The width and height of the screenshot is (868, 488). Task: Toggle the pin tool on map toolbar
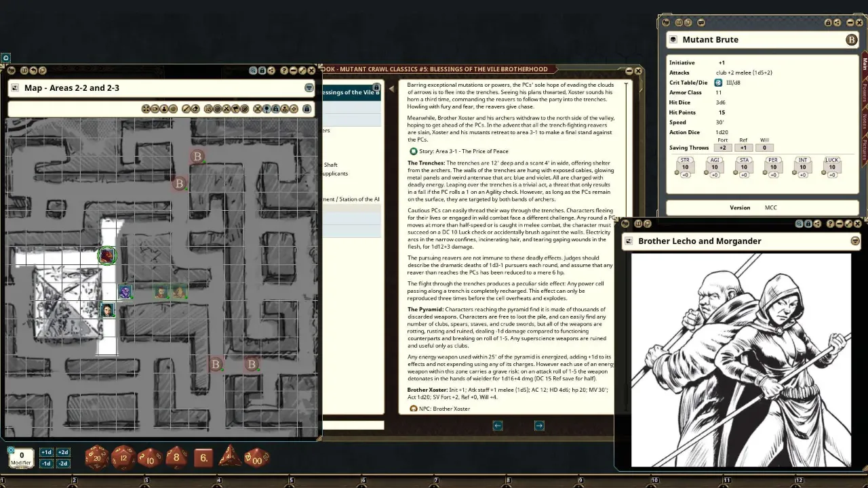coord(267,109)
